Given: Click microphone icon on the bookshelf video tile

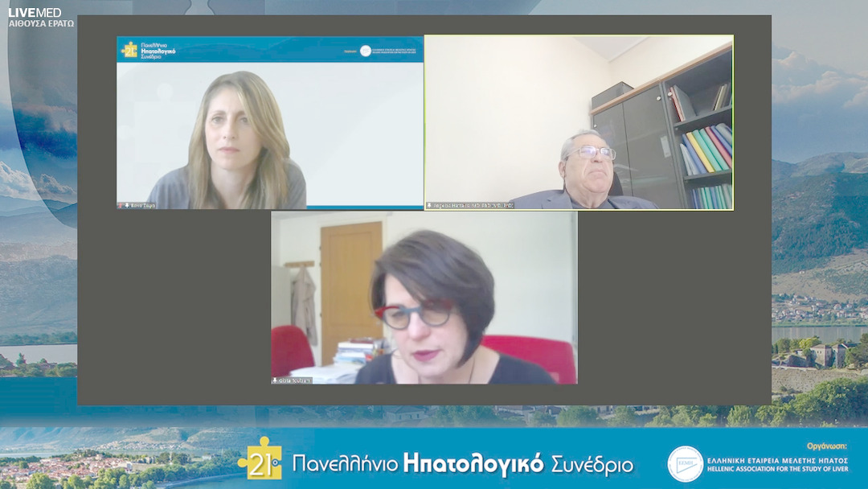Looking at the screenshot, I should click(x=430, y=206).
